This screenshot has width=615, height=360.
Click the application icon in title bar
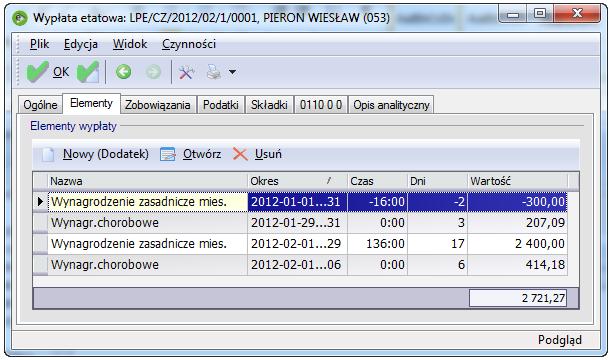[20, 18]
